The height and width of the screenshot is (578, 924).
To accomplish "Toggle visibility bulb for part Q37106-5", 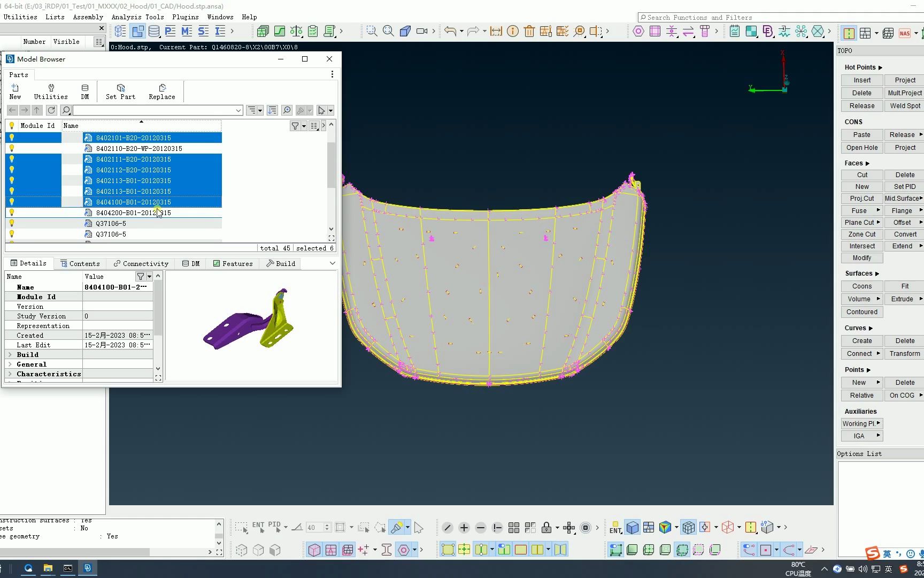I will 12,223.
